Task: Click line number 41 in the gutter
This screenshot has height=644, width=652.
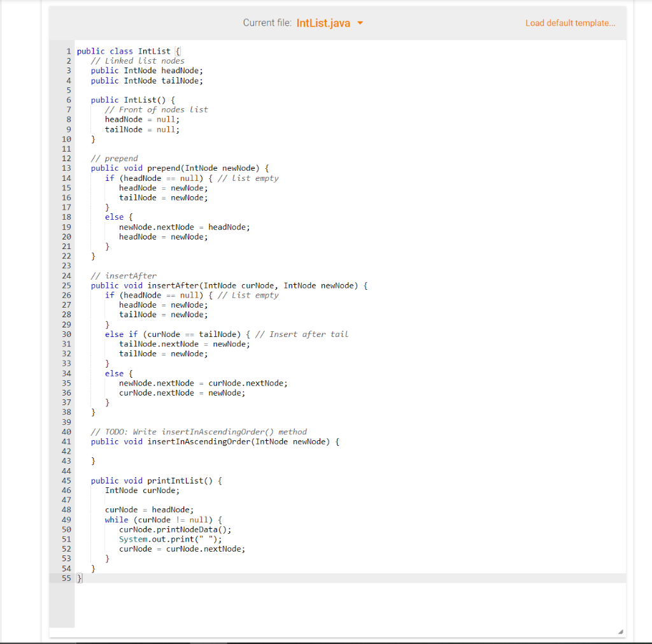Action: point(66,441)
